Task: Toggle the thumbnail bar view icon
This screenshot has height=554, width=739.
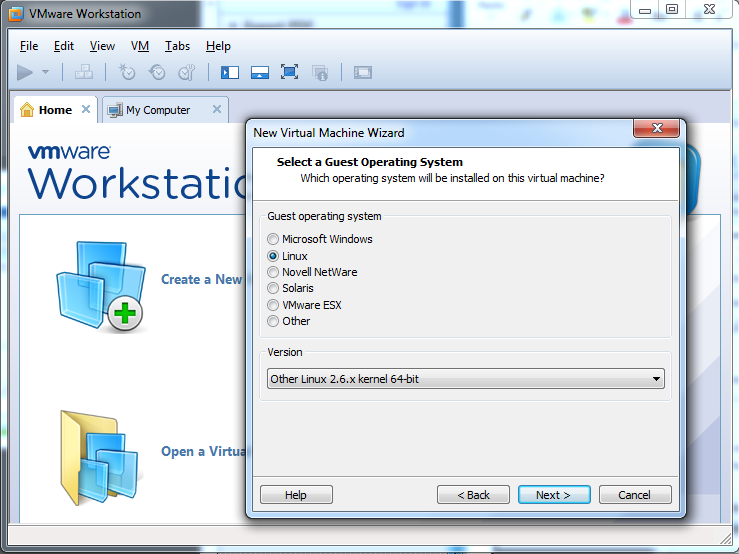Action: point(260,73)
